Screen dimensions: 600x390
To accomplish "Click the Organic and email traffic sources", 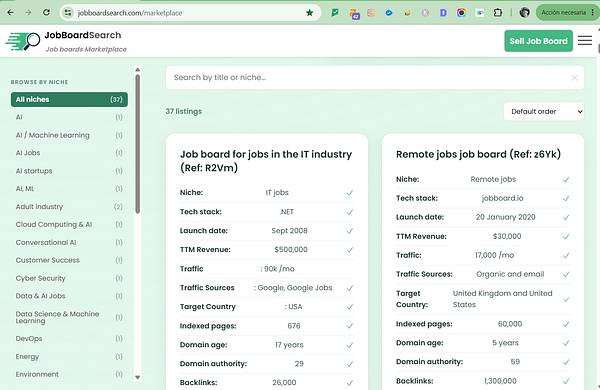I will click(x=510, y=274).
